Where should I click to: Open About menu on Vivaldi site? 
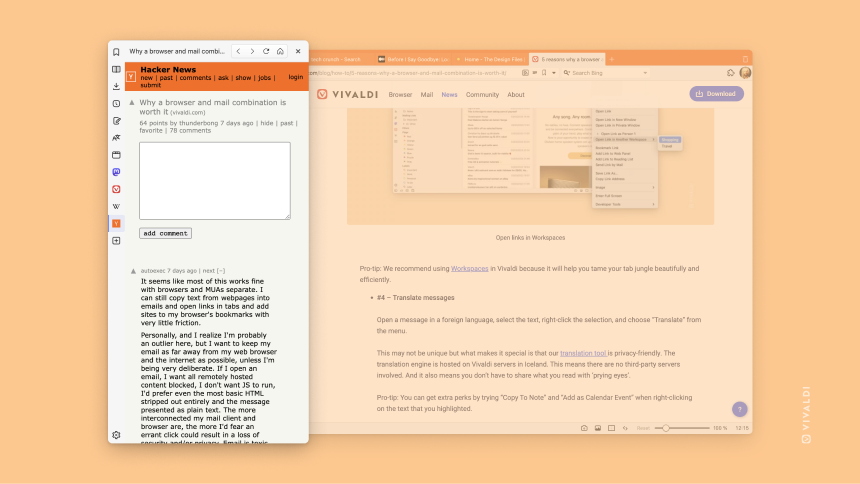(516, 94)
